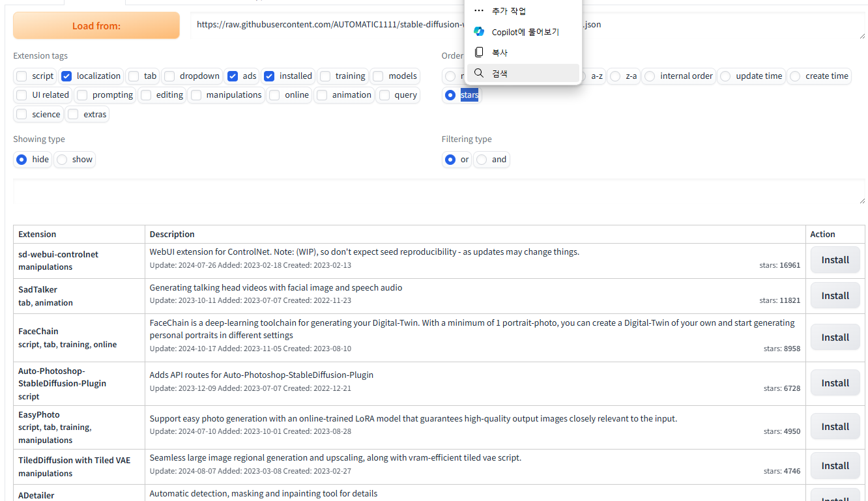
Task: Click the sd-webui-controlnet extension name
Action: pyautogui.click(x=58, y=255)
